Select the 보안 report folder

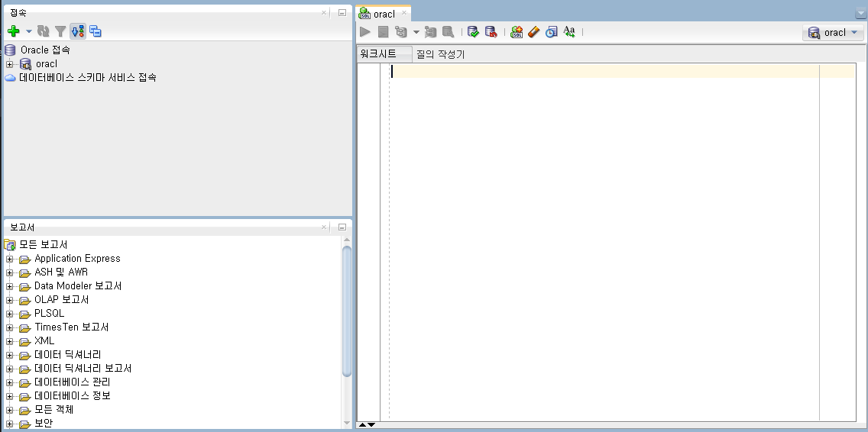pyautogui.click(x=44, y=423)
